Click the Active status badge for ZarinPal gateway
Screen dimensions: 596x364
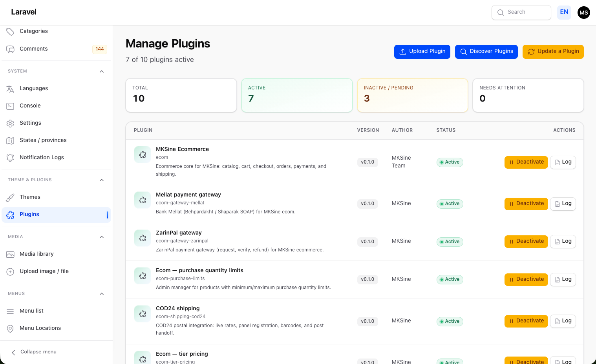[x=450, y=242]
